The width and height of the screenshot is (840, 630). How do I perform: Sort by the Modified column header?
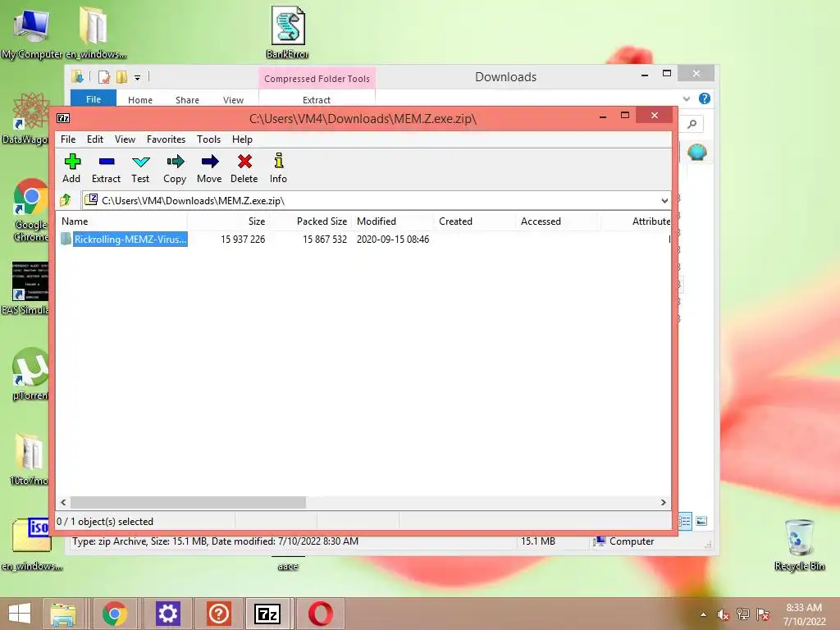(392, 221)
